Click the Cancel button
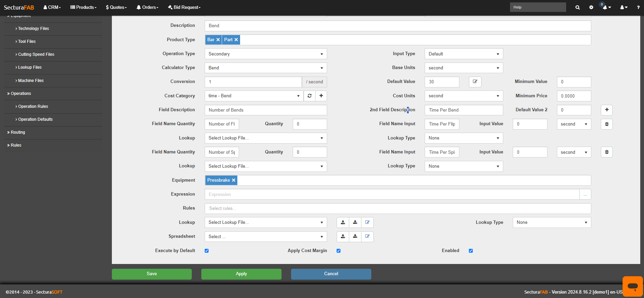Screen dimensions: 644x298 331,274
